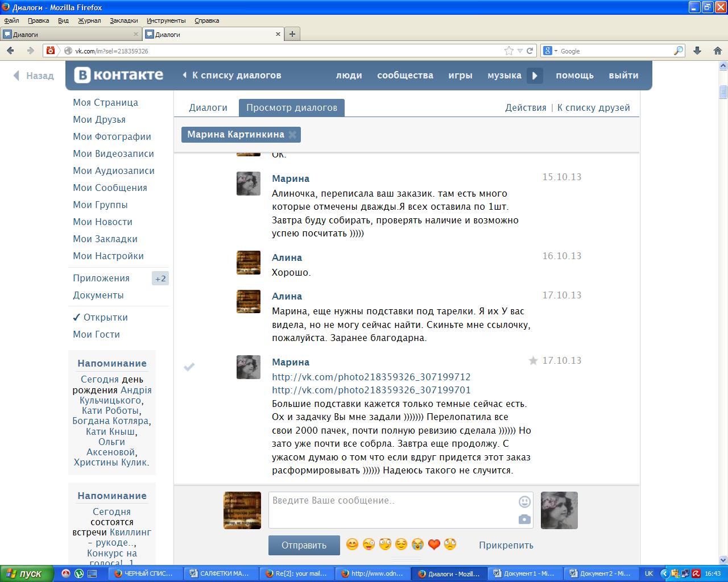This screenshot has height=582, width=728.
Task: Open the музыка header link
Action: [504, 75]
